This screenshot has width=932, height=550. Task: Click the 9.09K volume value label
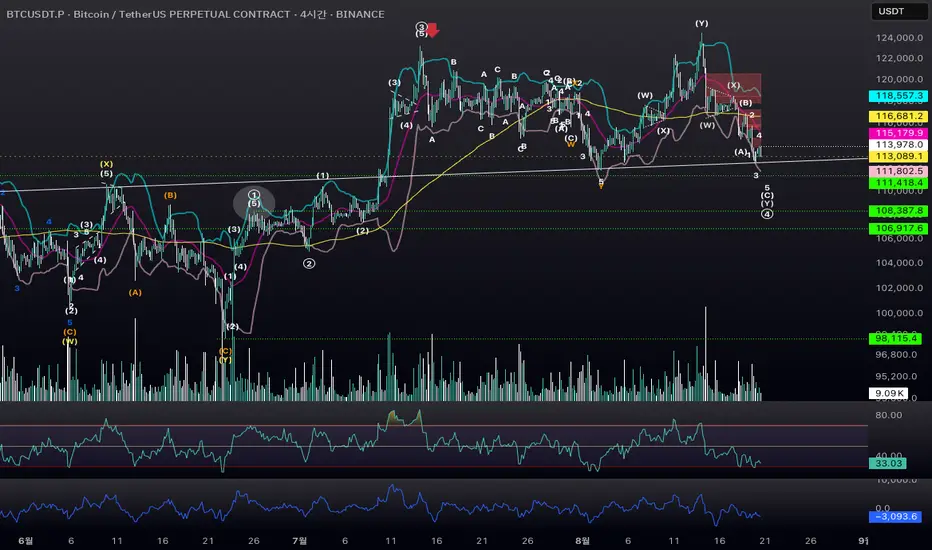[887, 393]
